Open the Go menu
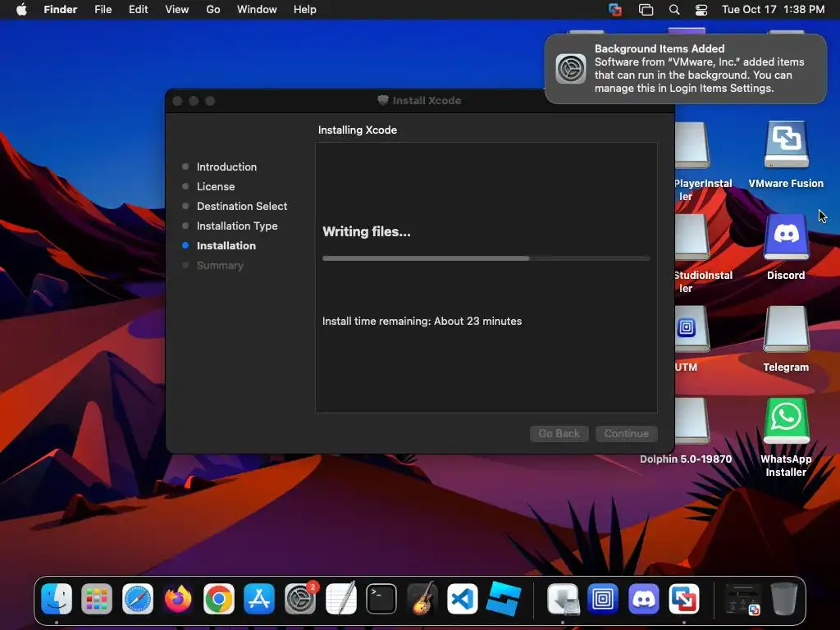This screenshot has width=840, height=630. (213, 10)
